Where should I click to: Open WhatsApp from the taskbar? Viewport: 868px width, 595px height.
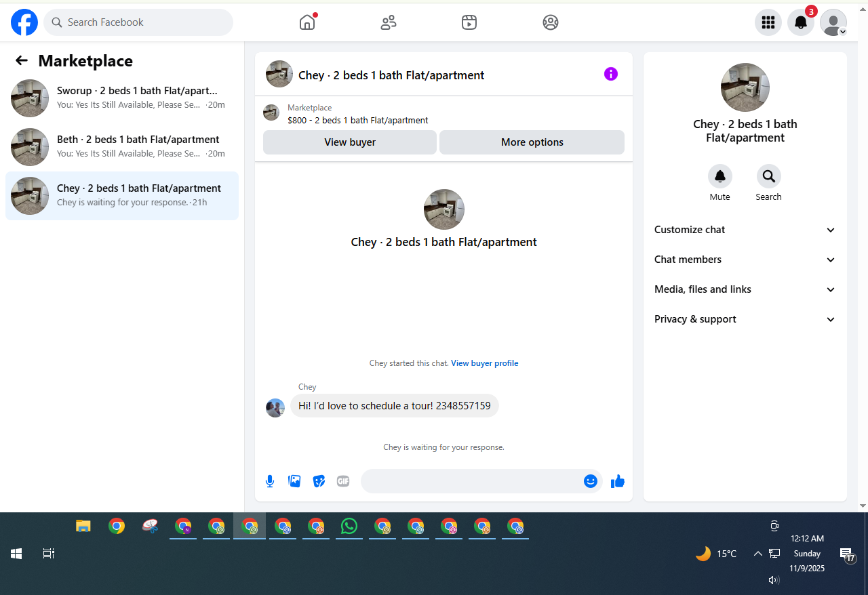[x=349, y=527]
